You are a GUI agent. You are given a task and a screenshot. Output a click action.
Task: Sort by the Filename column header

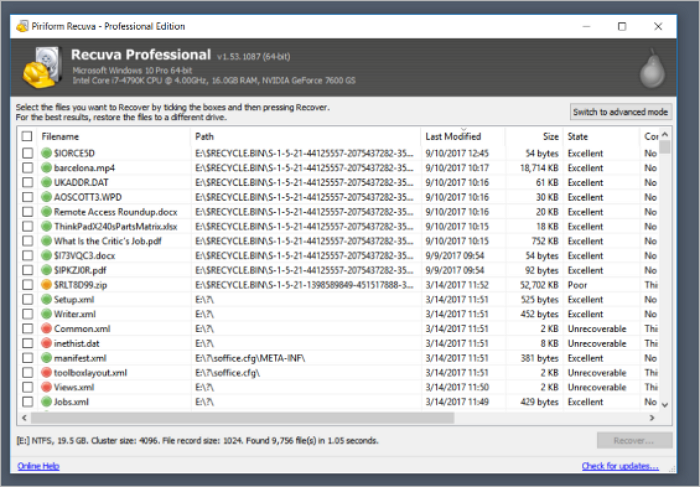pyautogui.click(x=114, y=137)
